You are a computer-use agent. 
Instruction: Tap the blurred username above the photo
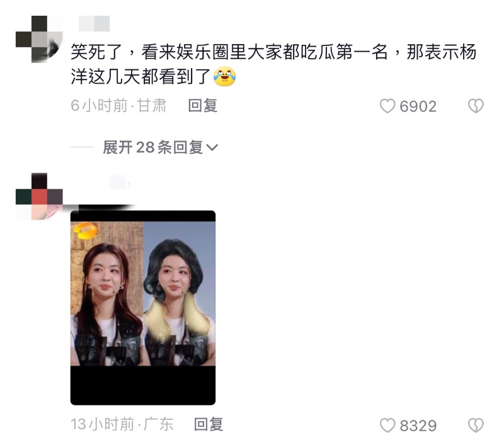(x=120, y=182)
